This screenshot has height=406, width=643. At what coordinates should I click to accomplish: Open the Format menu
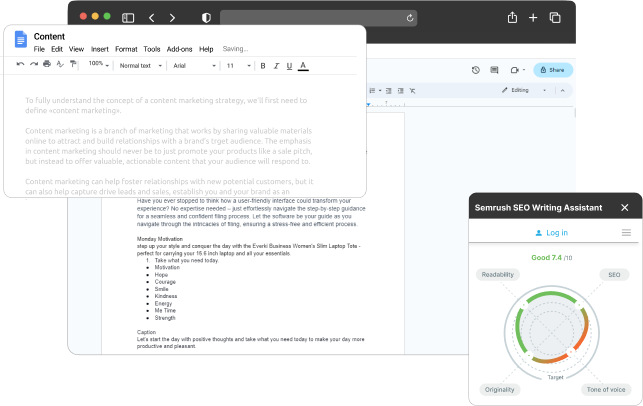(x=126, y=49)
